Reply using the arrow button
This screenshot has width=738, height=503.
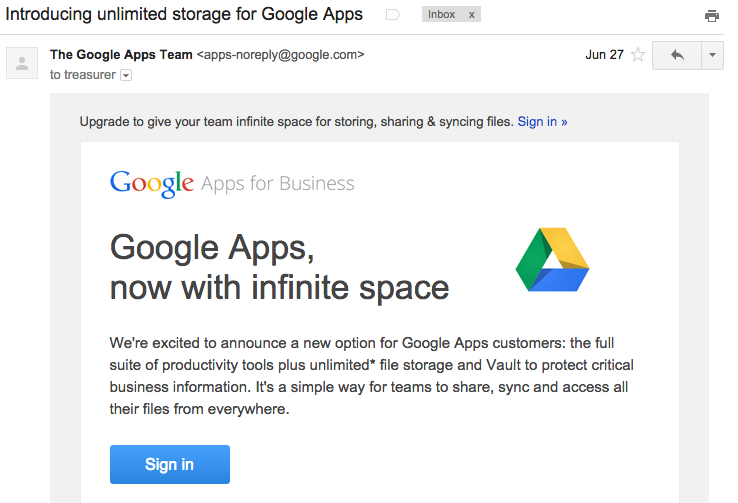(x=677, y=56)
